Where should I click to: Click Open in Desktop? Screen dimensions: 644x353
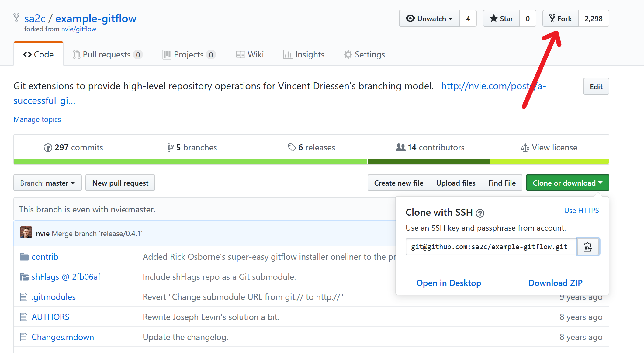pyautogui.click(x=449, y=283)
